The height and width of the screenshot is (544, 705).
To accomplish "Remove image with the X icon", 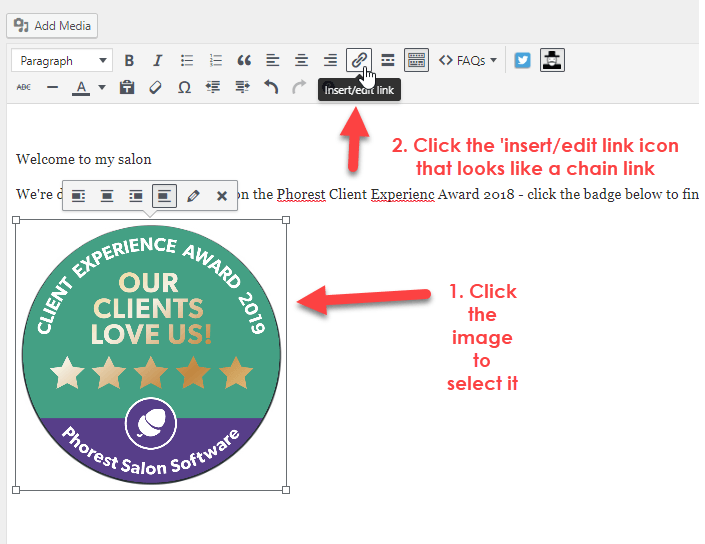I will tap(222, 196).
